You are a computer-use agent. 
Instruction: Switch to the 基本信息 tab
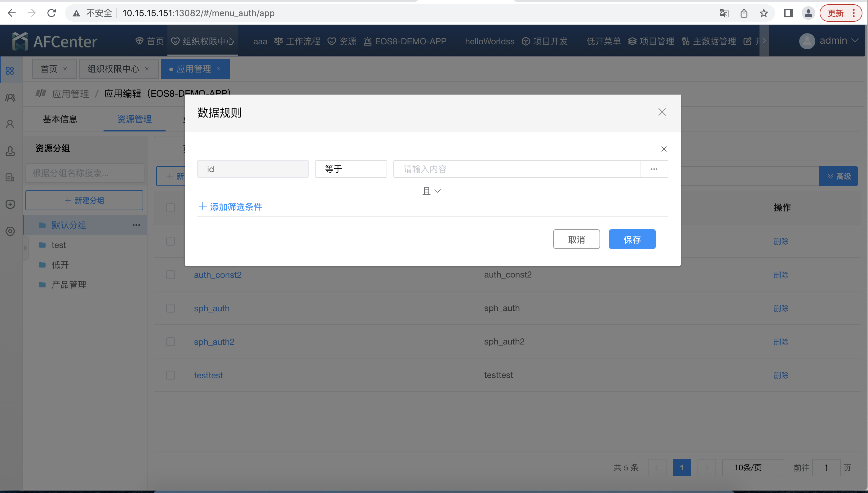click(60, 119)
